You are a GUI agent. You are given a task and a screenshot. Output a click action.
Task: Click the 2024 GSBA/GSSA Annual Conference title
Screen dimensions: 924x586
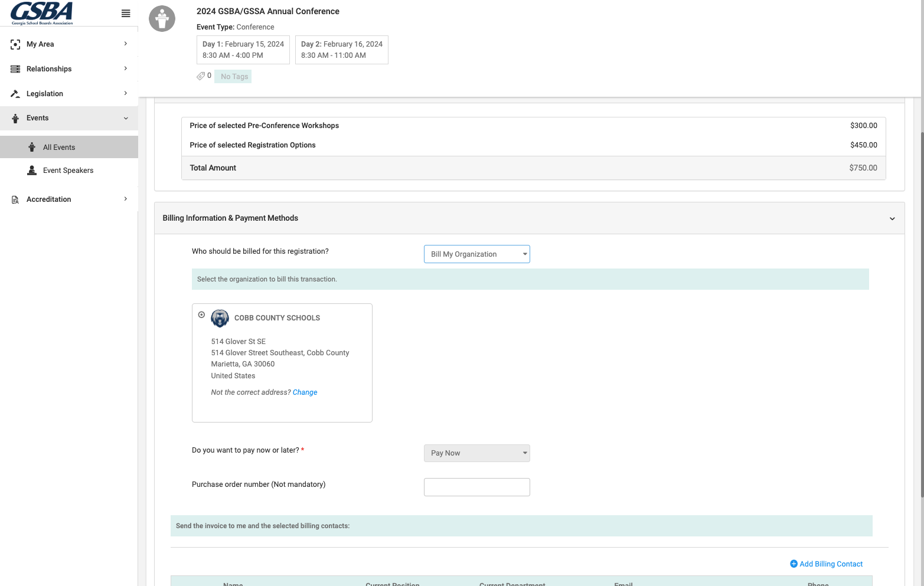click(268, 11)
